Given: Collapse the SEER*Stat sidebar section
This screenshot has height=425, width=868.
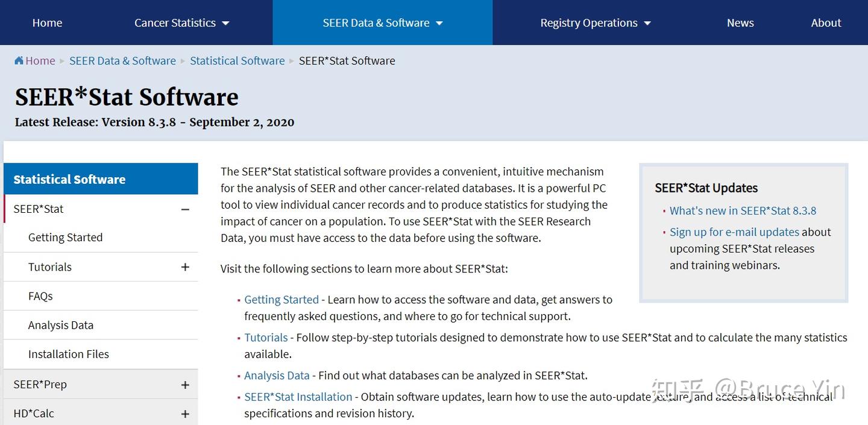Looking at the screenshot, I should point(185,209).
